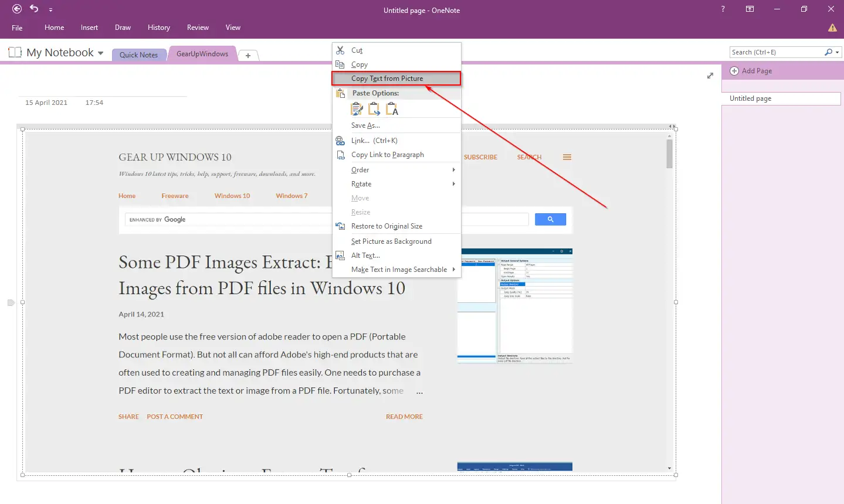The image size is (844, 504).
Task: Click the picture's vertical scrollbar thumb
Action: click(669, 154)
